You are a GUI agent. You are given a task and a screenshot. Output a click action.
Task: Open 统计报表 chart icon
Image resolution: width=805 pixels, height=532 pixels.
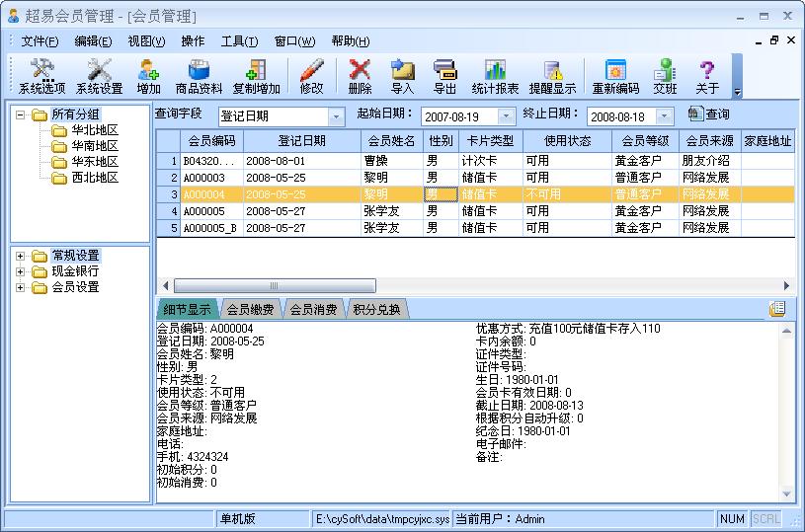click(495, 76)
